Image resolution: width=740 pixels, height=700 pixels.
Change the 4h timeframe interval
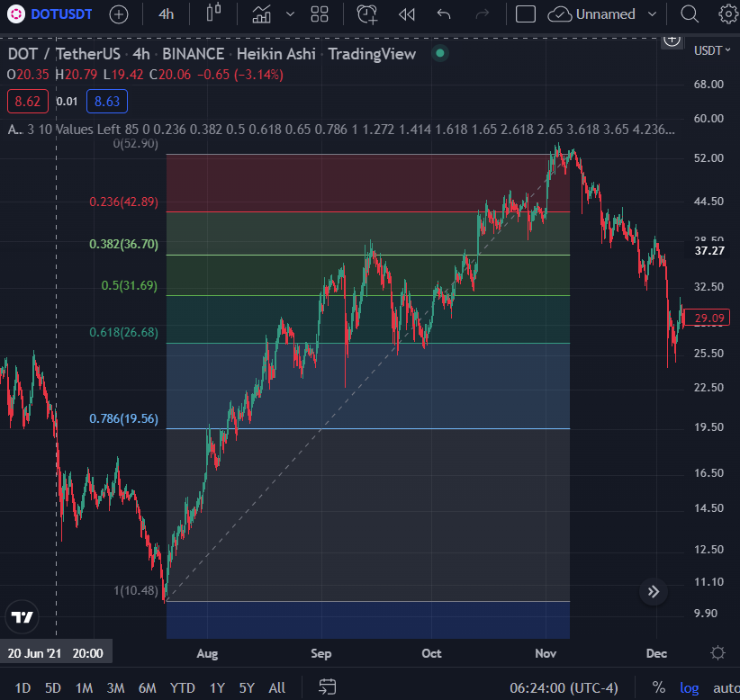pyautogui.click(x=167, y=14)
